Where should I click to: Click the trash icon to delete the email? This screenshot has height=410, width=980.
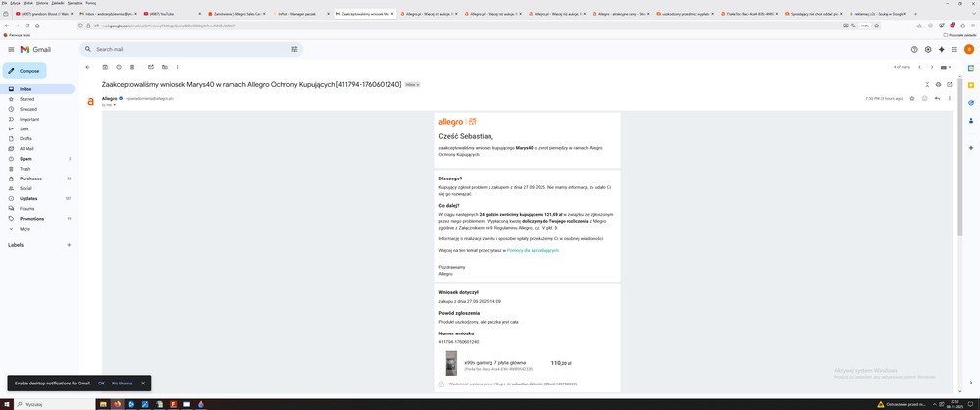click(x=133, y=67)
